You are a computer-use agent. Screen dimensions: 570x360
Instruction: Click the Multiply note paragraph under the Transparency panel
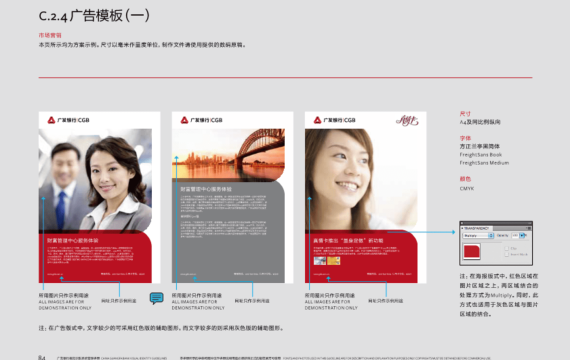click(499, 295)
